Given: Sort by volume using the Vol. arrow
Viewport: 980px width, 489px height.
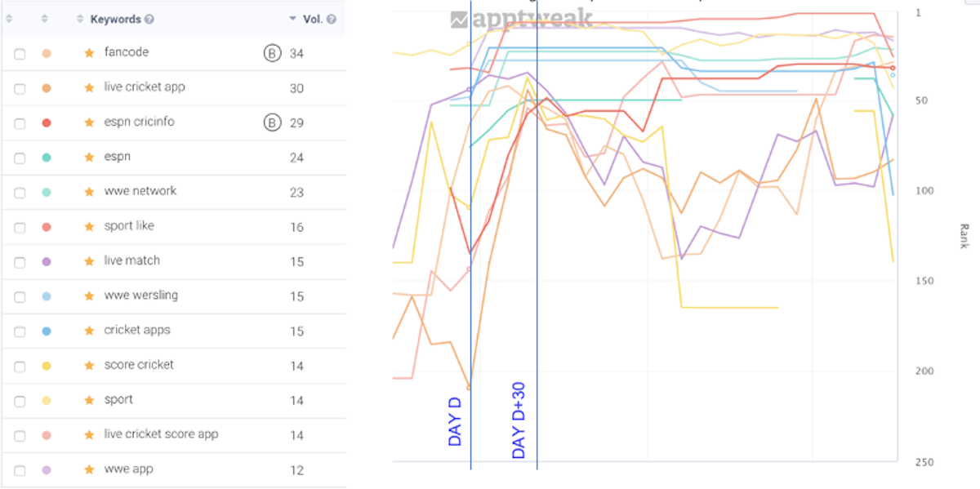Looking at the screenshot, I should coord(292,19).
